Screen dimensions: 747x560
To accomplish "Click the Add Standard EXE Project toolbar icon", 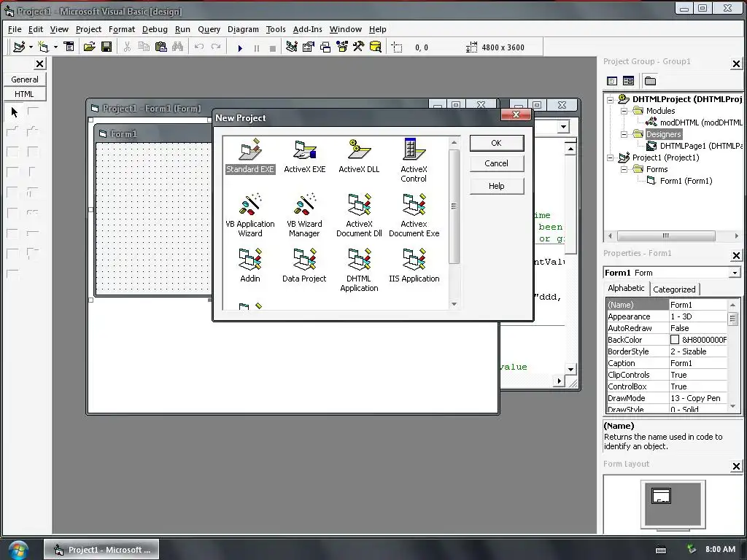I will [x=19, y=47].
